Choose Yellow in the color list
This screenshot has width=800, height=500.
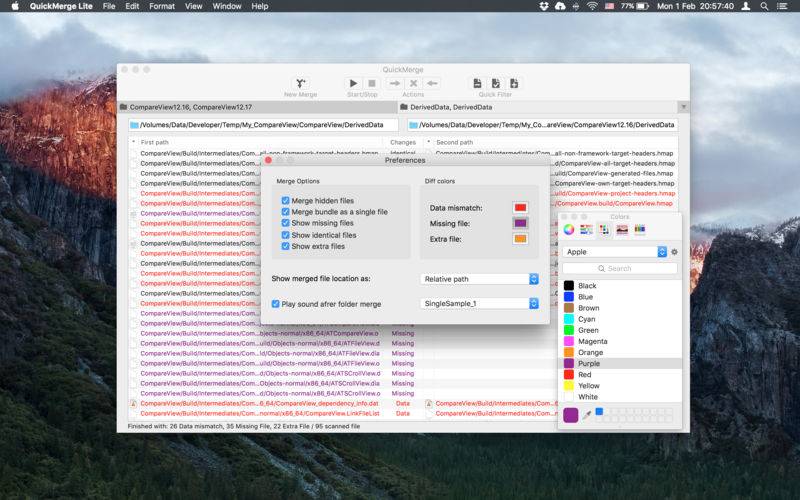(x=622, y=386)
